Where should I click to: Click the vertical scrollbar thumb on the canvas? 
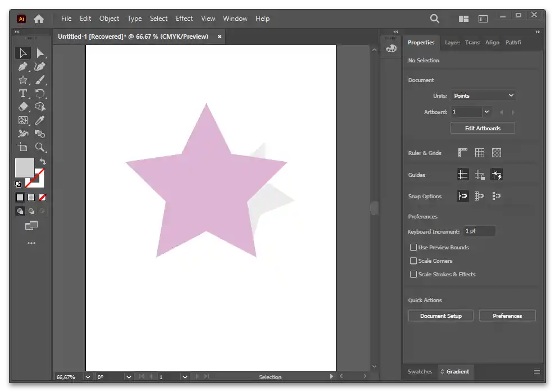(374, 208)
